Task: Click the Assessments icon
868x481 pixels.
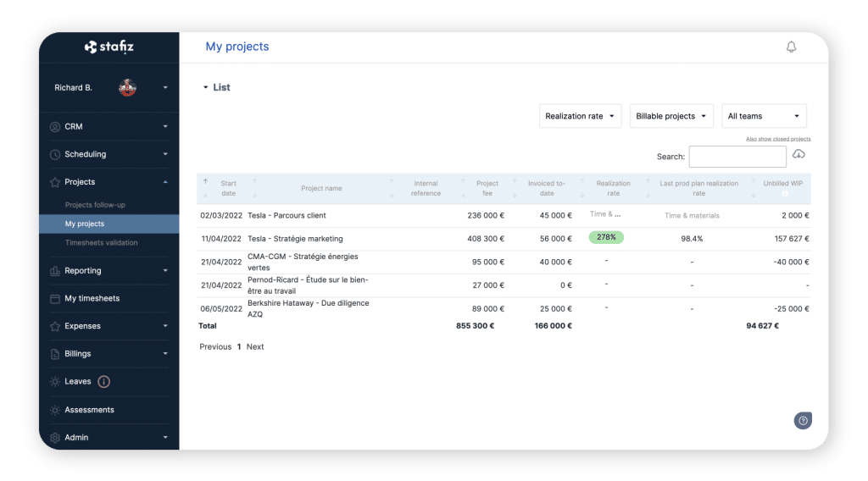Action: (x=55, y=410)
